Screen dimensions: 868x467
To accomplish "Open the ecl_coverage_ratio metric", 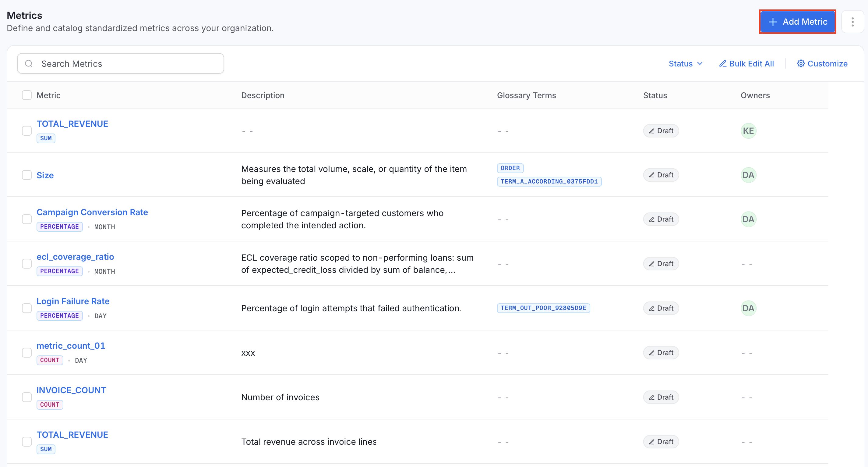I will 75,257.
